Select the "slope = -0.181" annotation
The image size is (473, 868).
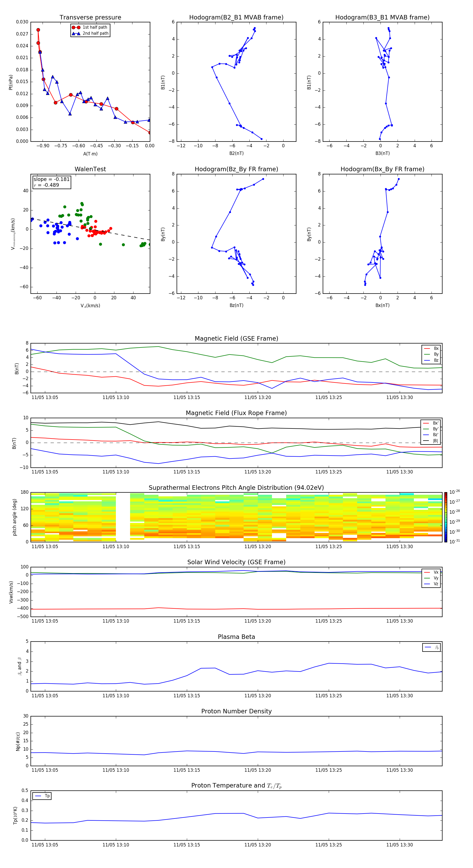(52, 179)
